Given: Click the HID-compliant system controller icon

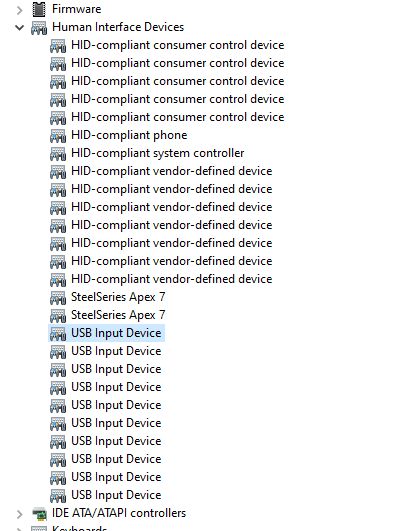Looking at the screenshot, I should pos(58,153).
